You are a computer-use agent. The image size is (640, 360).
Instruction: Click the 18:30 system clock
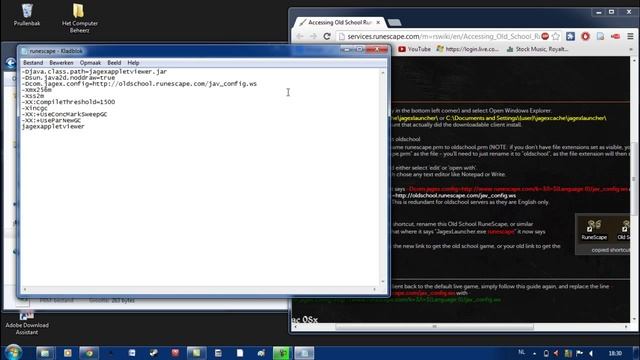click(x=615, y=353)
